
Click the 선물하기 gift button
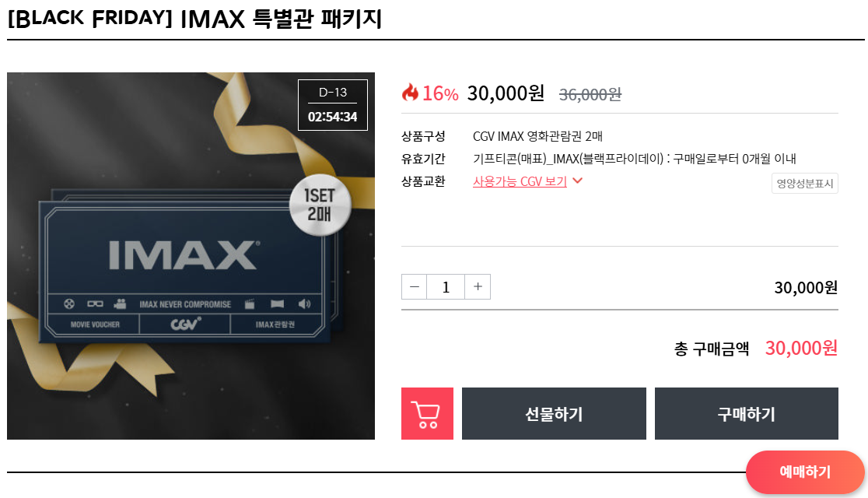[554, 413]
